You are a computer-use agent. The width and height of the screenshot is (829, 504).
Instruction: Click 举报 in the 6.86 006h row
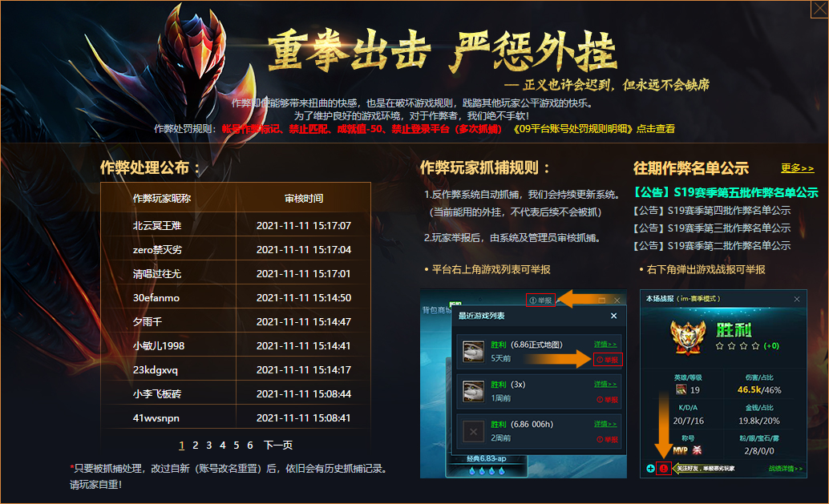(x=607, y=439)
